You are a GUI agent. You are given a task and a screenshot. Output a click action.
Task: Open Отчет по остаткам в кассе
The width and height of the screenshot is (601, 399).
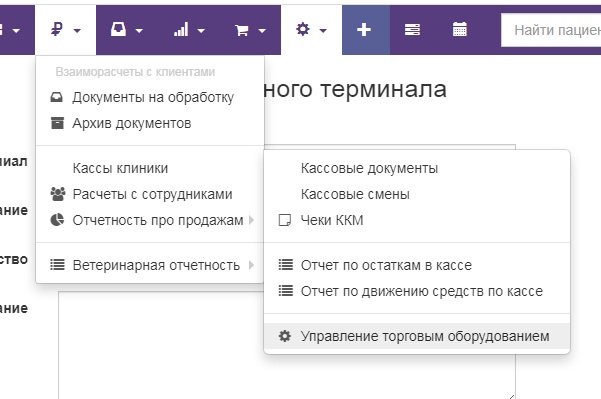point(417,265)
